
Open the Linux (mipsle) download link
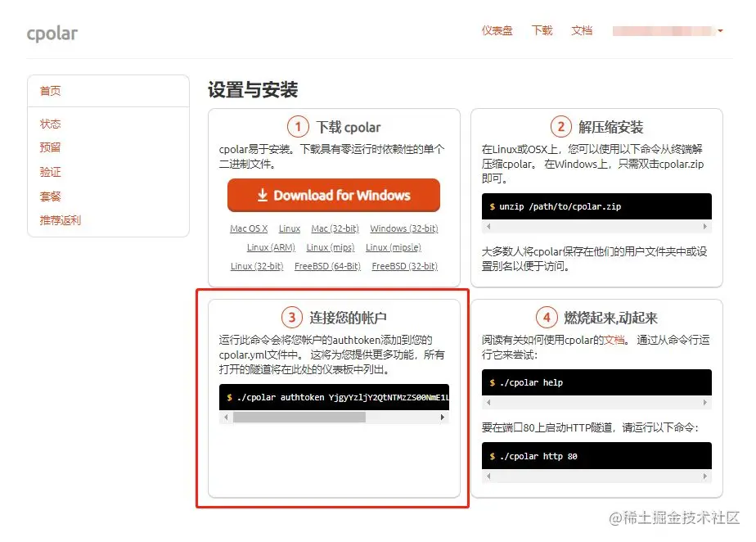coord(394,247)
